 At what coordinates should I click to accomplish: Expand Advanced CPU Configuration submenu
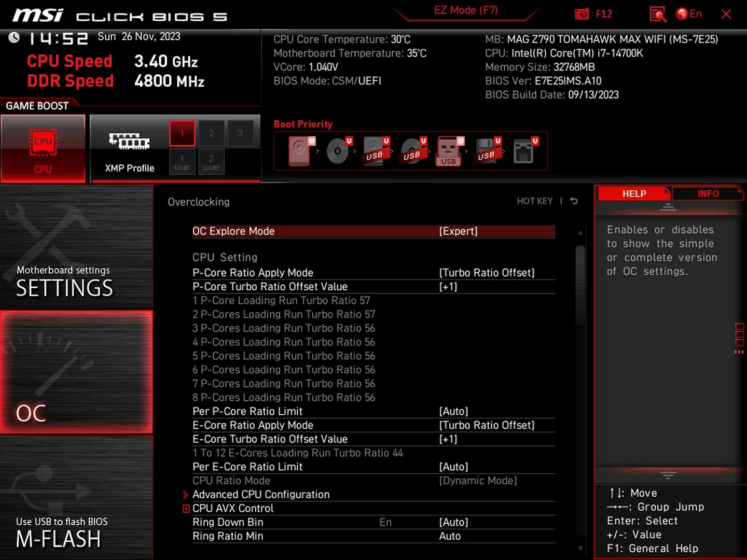point(261,495)
